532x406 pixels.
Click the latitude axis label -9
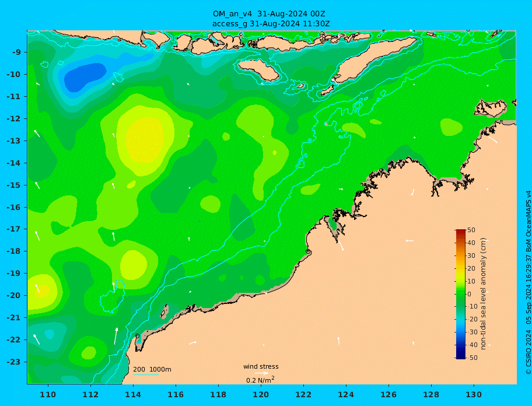(17, 52)
